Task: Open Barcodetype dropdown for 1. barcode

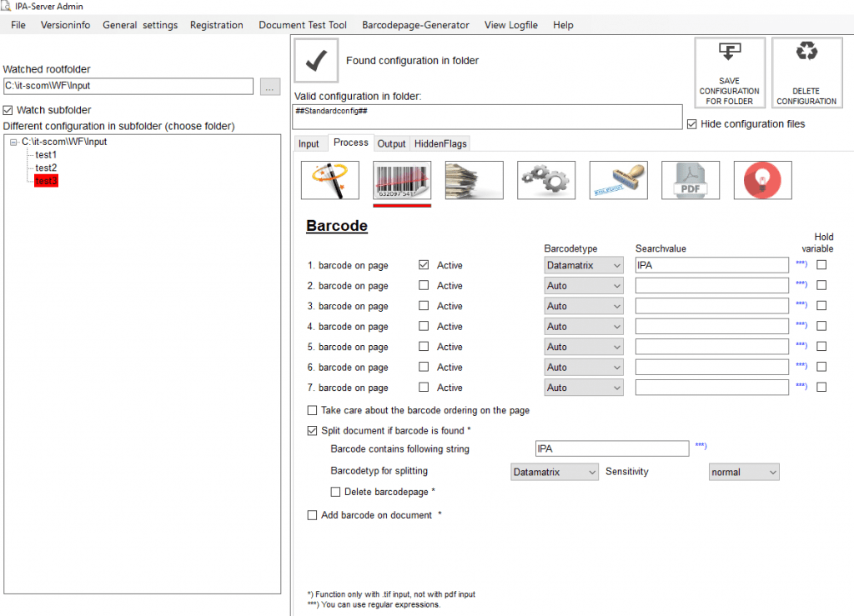Action: coord(583,265)
